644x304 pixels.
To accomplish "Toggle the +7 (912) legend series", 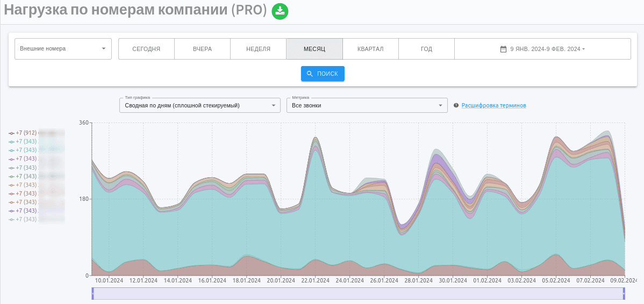I will click(x=23, y=133).
